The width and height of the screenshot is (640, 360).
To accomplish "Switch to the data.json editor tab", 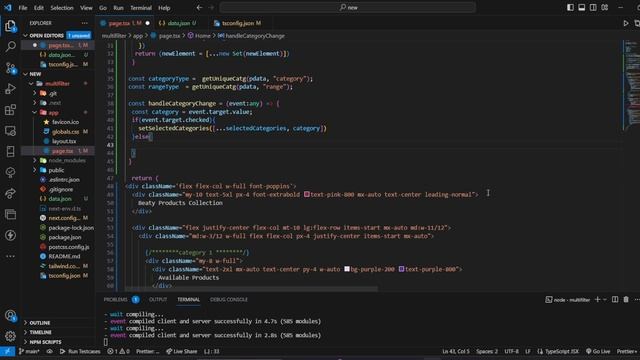I will tap(178, 23).
